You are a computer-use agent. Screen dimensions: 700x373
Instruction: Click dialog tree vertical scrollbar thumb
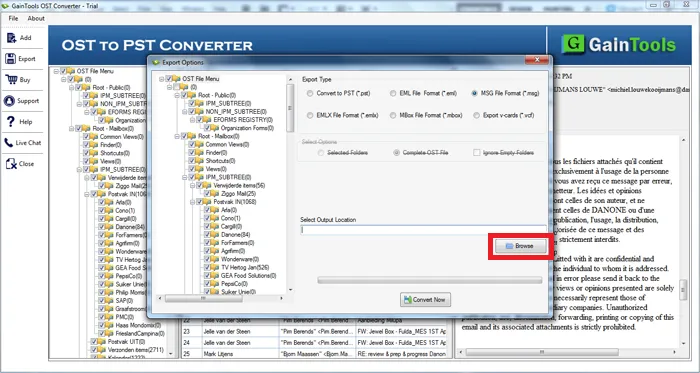pyautogui.click(x=290, y=108)
